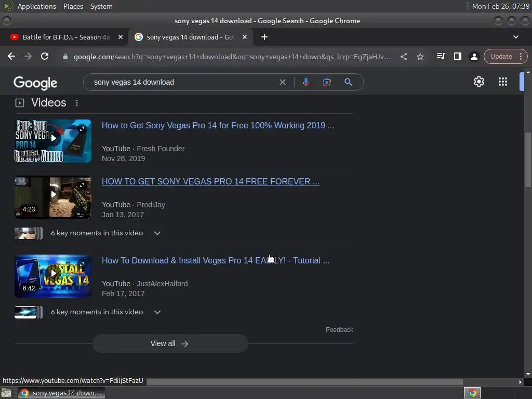The height and width of the screenshot is (399, 532).
Task: Clear the Google search box
Action: tap(282, 82)
